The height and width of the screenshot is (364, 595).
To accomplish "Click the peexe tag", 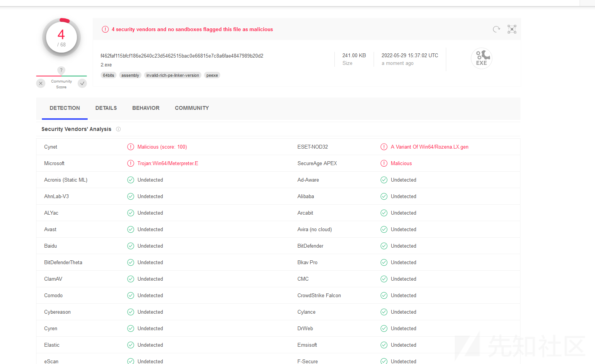I will [212, 75].
